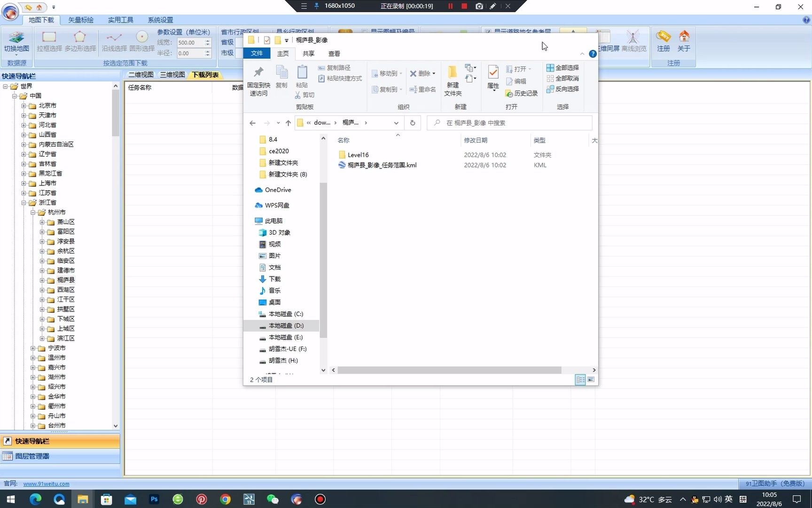Screen dimensions: 812x508
Task: Open the recent locations dropdown arrow
Action: point(278,123)
